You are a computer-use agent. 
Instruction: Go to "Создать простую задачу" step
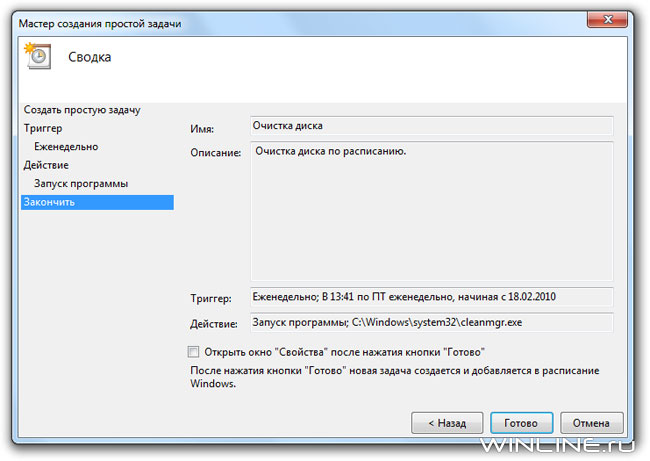coord(82,110)
